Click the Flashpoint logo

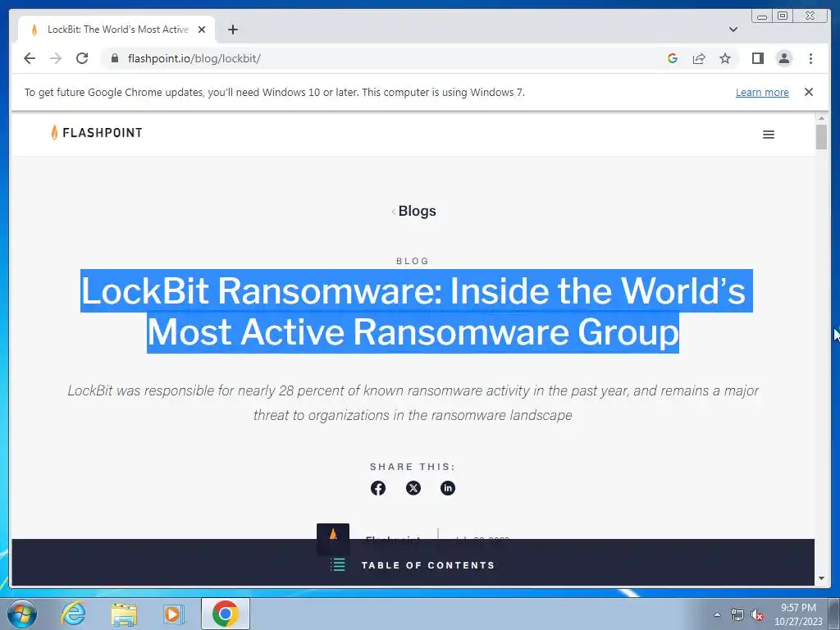click(97, 132)
